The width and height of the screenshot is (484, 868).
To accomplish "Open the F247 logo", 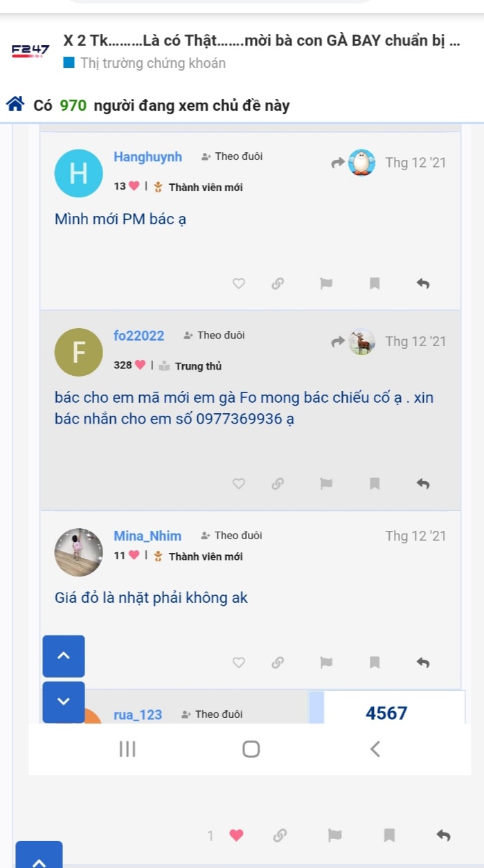I will point(30,51).
